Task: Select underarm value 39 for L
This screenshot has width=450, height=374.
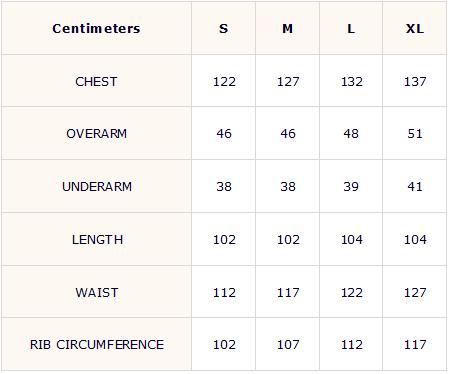Action: click(x=351, y=186)
